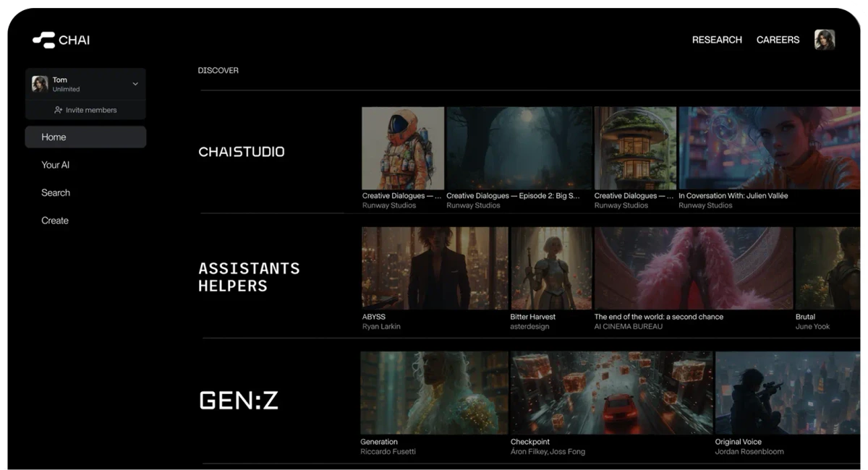
Task: Select Home in the sidebar
Action: (x=54, y=137)
